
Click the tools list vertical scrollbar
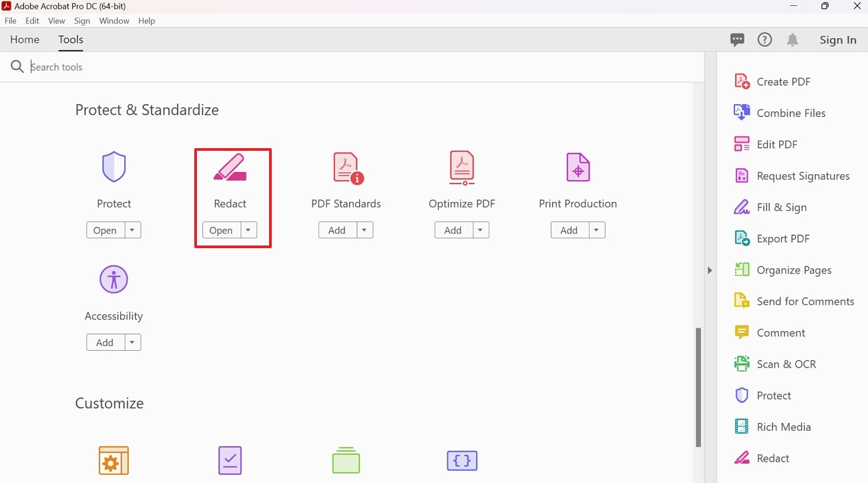point(698,387)
